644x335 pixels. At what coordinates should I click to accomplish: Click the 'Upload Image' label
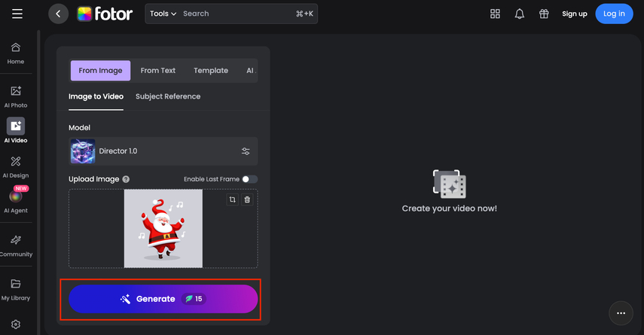coord(93,179)
